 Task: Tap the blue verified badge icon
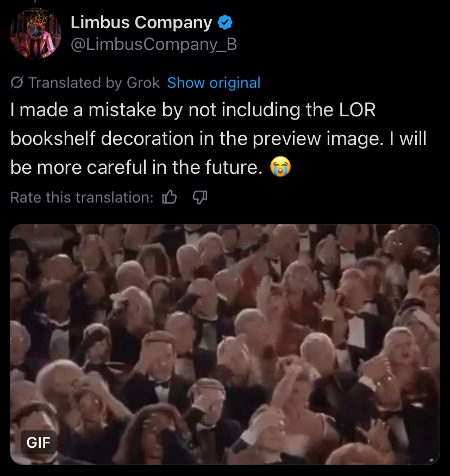click(225, 22)
